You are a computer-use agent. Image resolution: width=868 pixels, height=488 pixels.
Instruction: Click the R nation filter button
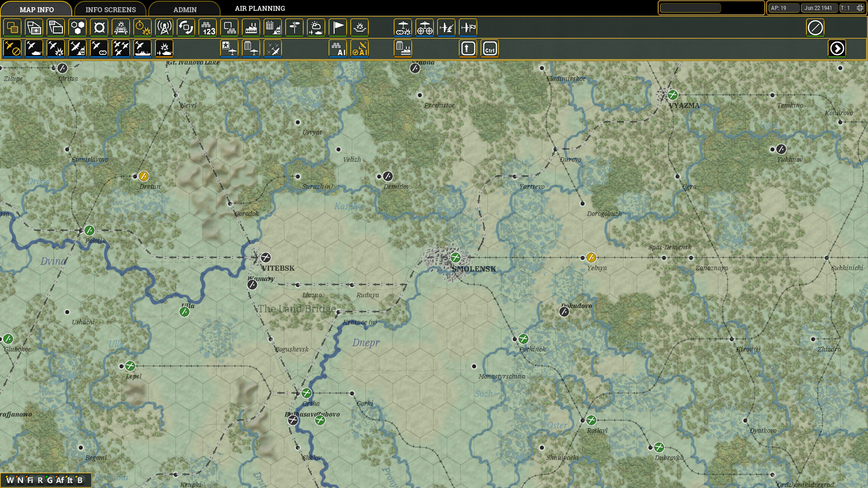40,480
